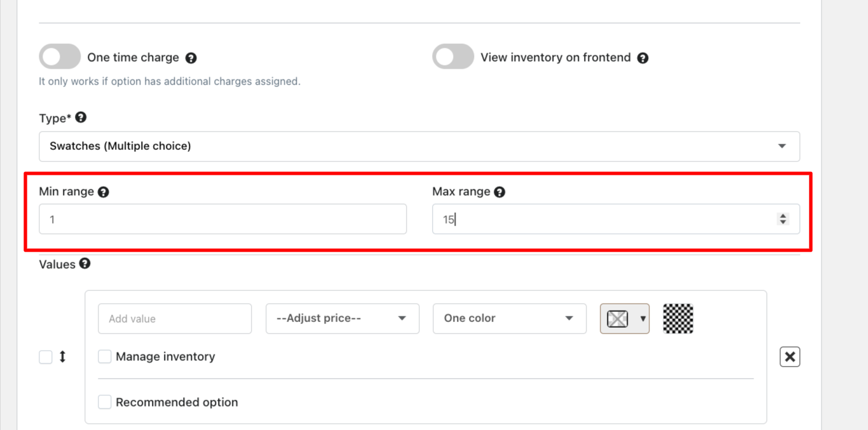Image resolution: width=868 pixels, height=430 pixels.
Task: Tick the Recommended option checkbox
Action: click(105, 402)
